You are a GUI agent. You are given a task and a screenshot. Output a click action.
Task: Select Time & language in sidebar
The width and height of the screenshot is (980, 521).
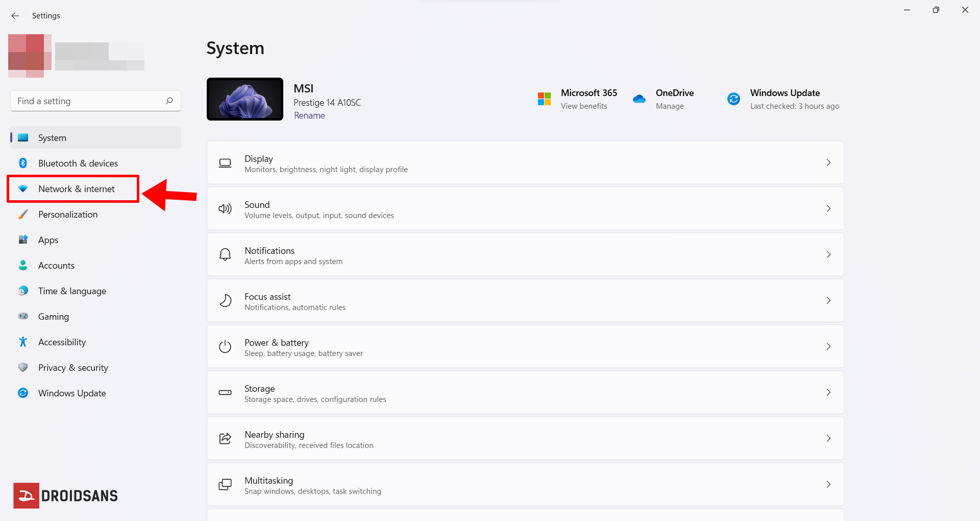[72, 291]
